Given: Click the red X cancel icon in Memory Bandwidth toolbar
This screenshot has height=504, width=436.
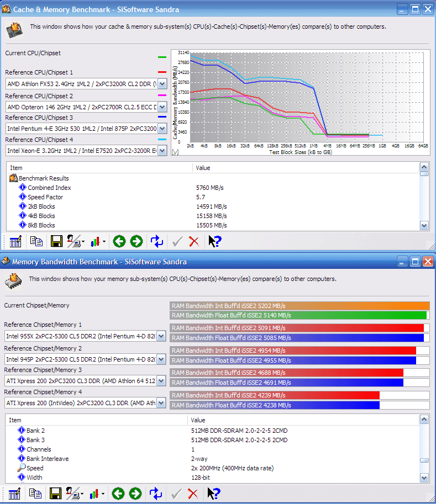Looking at the screenshot, I should (193, 494).
